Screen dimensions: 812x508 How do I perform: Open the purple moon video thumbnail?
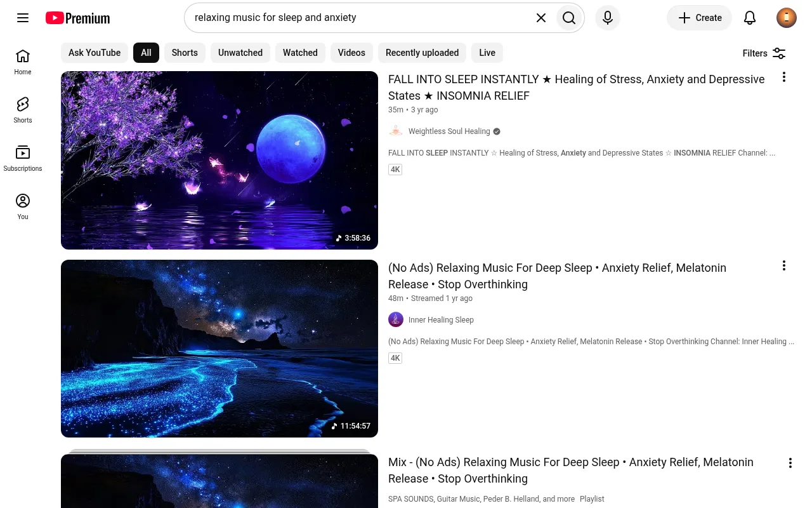point(219,160)
